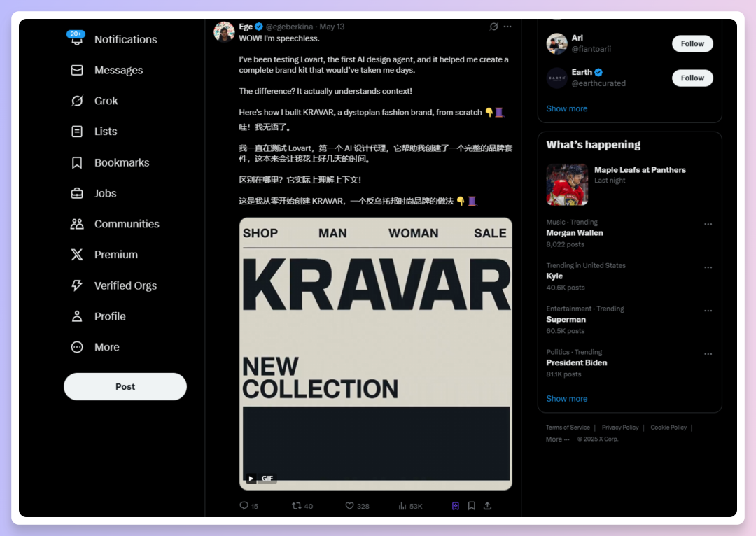756x536 pixels.
Task: Open Jobs via the briefcase icon
Action: [77, 193]
